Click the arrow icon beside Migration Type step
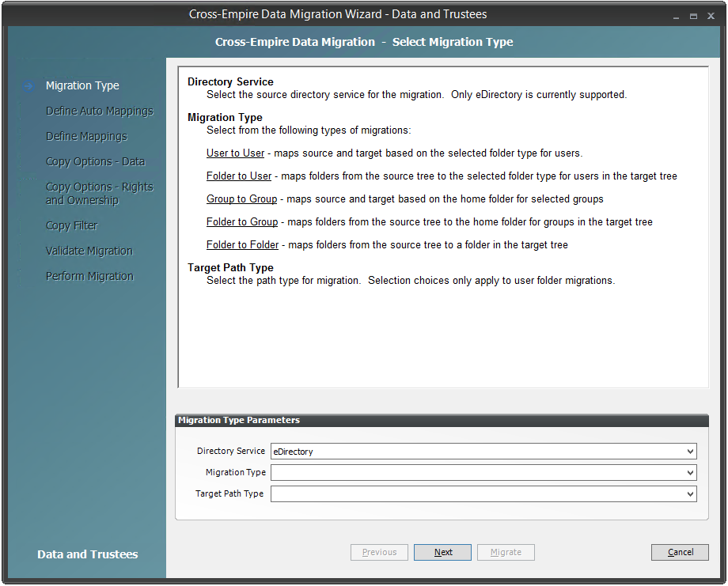 click(x=28, y=86)
